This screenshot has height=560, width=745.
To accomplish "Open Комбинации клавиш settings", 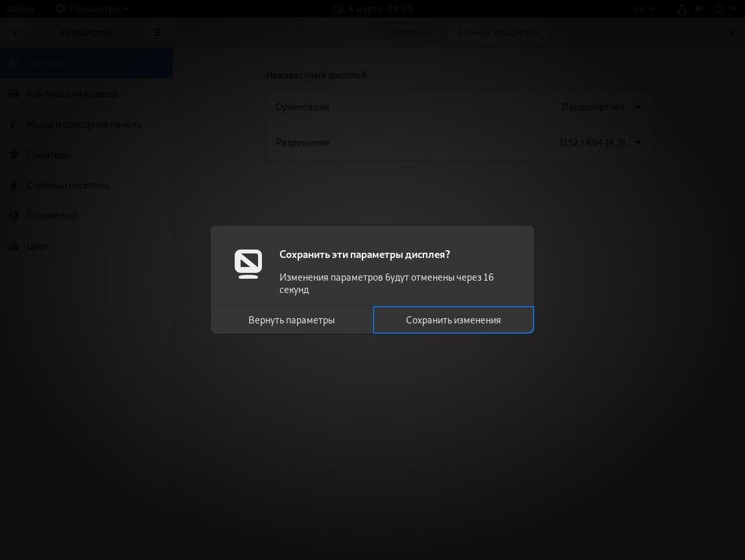I will pos(71,93).
